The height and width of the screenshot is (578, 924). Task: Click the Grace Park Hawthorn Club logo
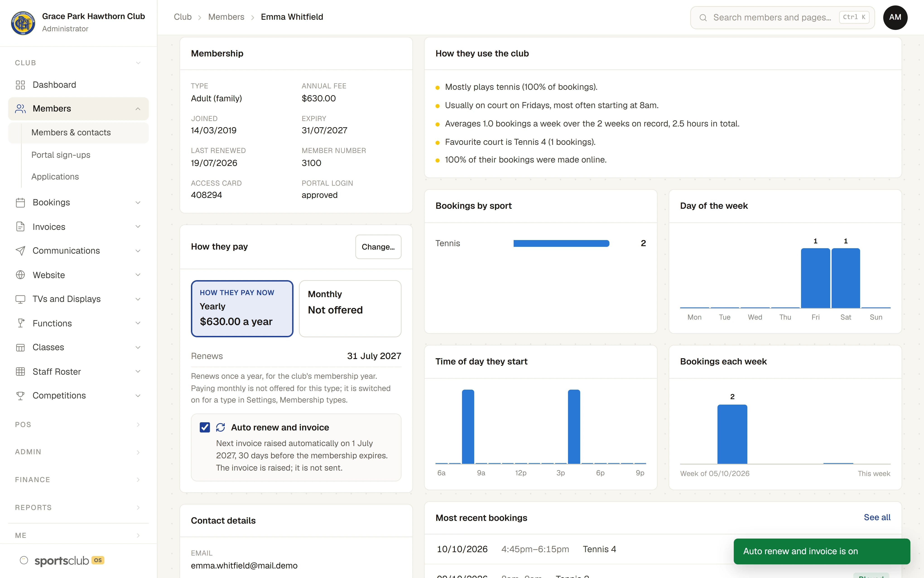tap(23, 23)
